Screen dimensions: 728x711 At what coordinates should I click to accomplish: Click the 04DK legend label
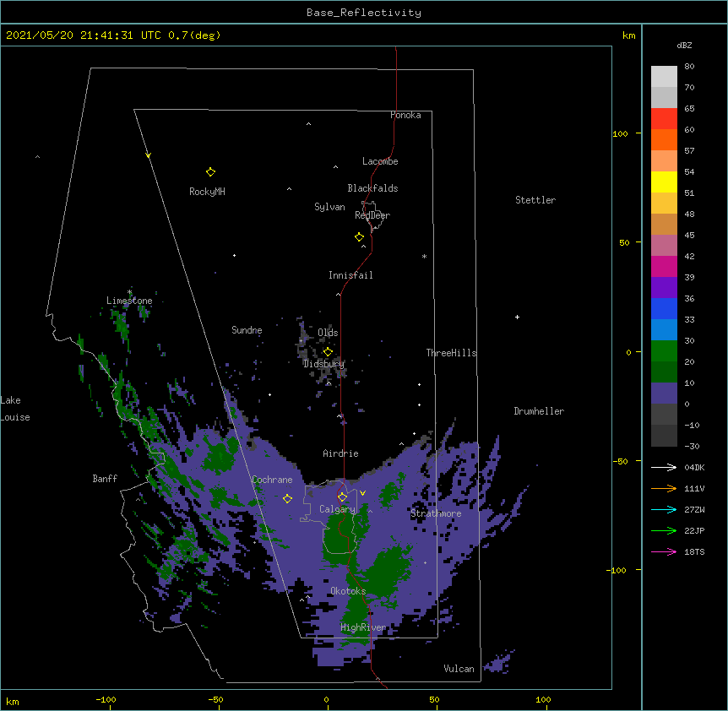(x=694, y=467)
